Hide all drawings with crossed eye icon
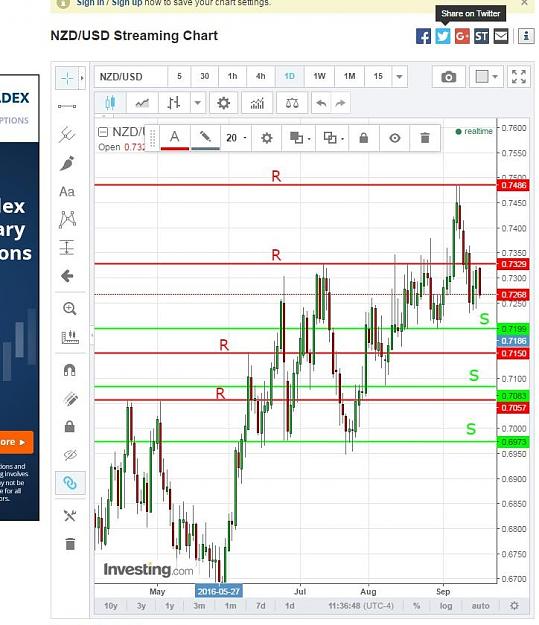 click(70, 455)
